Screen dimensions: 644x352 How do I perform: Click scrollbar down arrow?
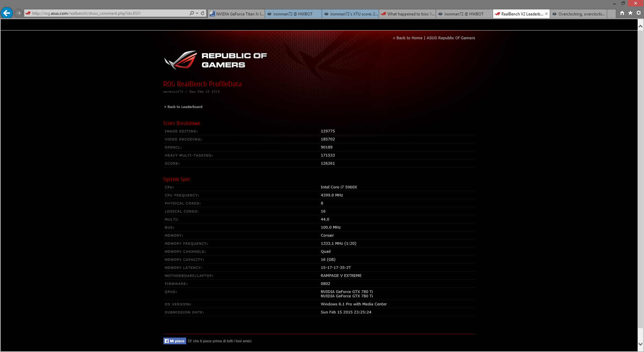click(641, 344)
